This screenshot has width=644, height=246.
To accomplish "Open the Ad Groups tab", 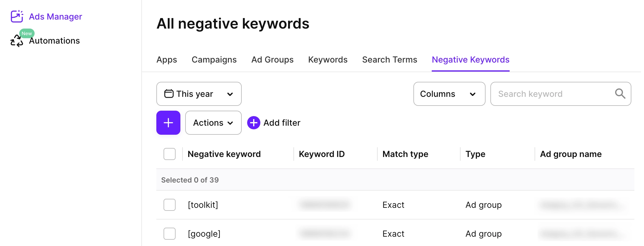I will click(272, 60).
